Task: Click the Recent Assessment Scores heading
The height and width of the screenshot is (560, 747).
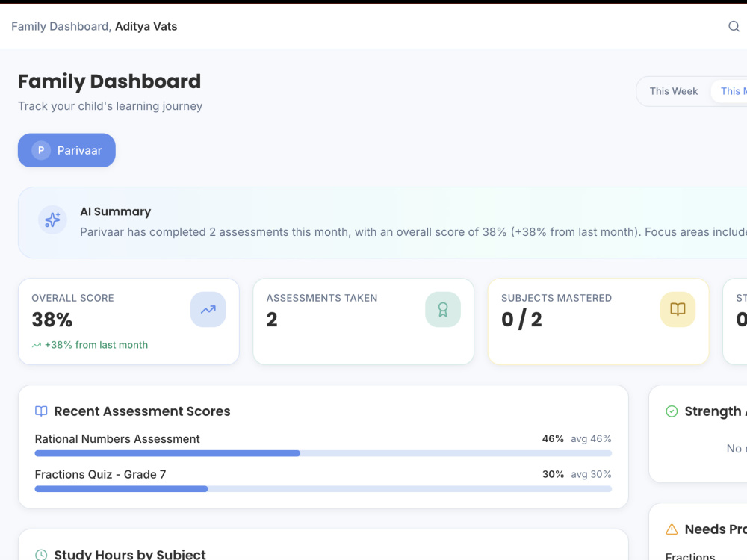Action: [x=142, y=411]
